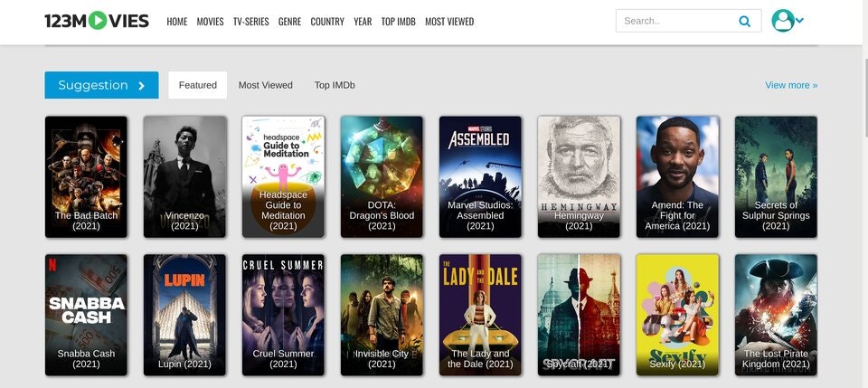
Task: Select the Featured tab
Action: pyautogui.click(x=198, y=85)
